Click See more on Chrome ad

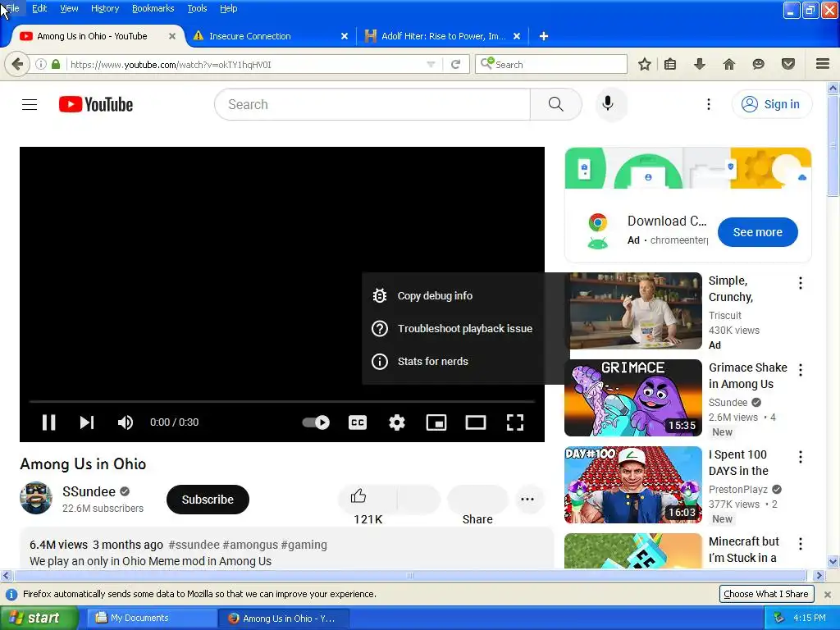[x=757, y=232]
